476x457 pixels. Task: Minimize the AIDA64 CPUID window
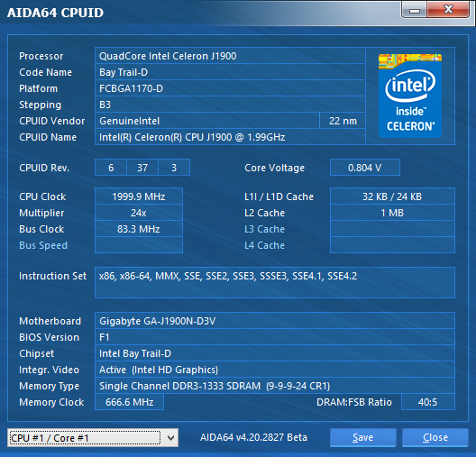click(x=415, y=10)
